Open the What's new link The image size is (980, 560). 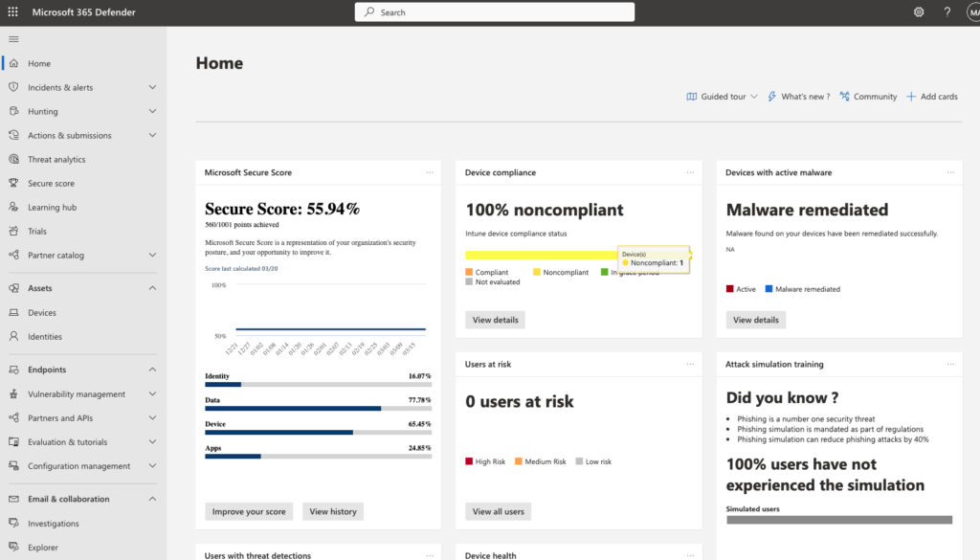tap(799, 97)
